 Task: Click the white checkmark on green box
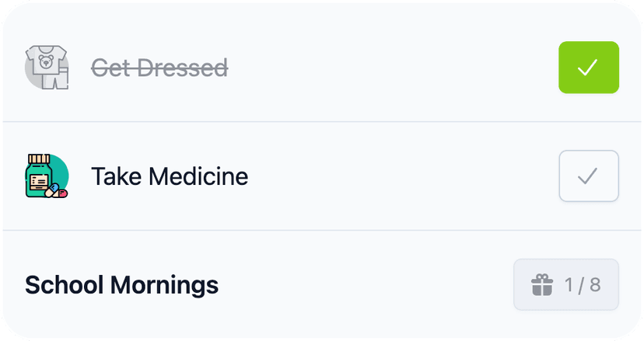(588, 68)
